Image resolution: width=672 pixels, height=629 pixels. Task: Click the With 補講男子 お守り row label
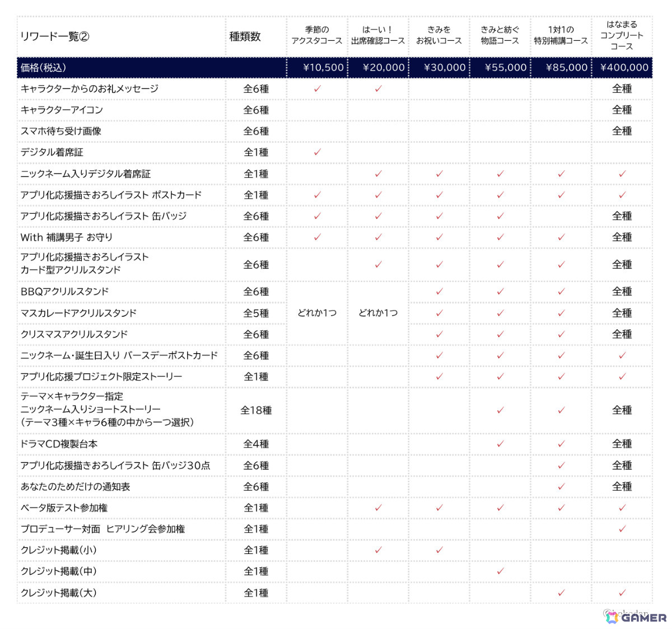tap(67, 237)
